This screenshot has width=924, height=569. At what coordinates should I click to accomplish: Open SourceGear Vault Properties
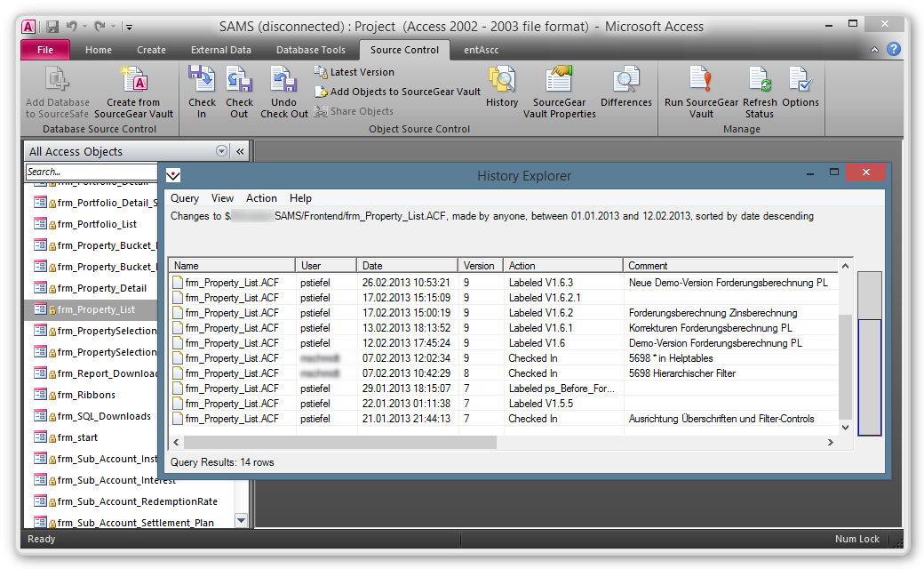pyautogui.click(x=559, y=92)
